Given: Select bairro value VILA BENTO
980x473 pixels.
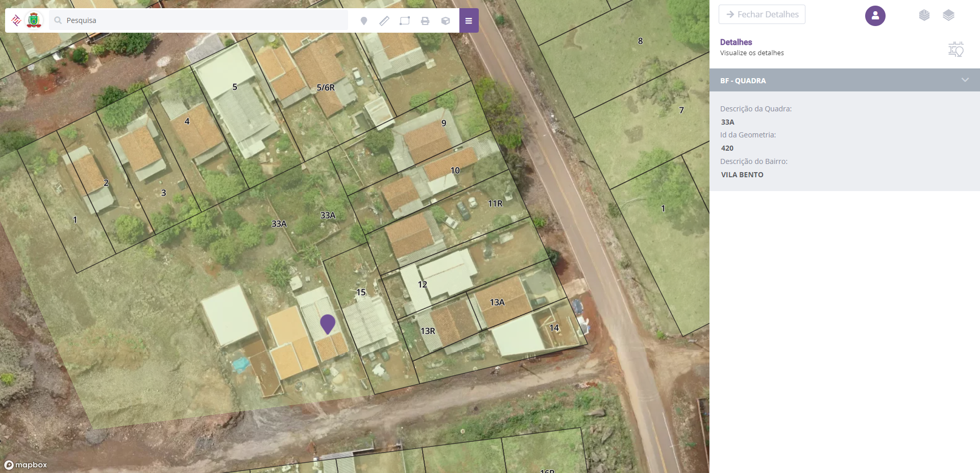Looking at the screenshot, I should [742, 175].
